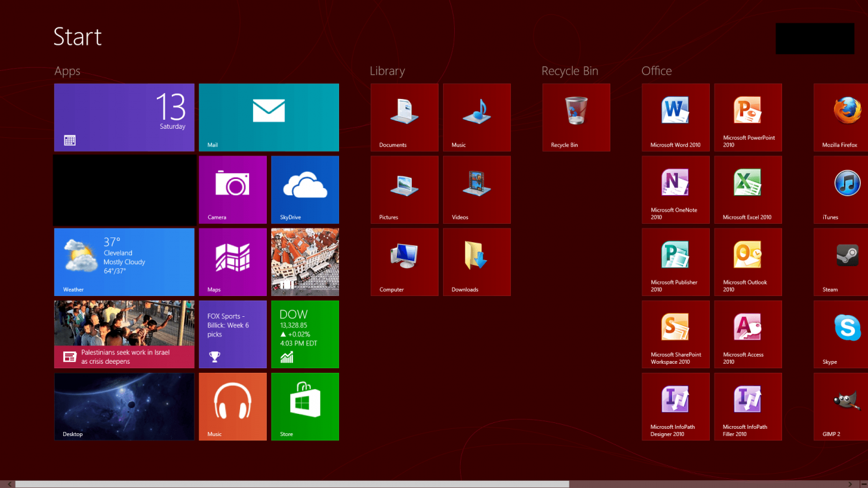Launch Microsoft Excel 2010

[748, 189]
